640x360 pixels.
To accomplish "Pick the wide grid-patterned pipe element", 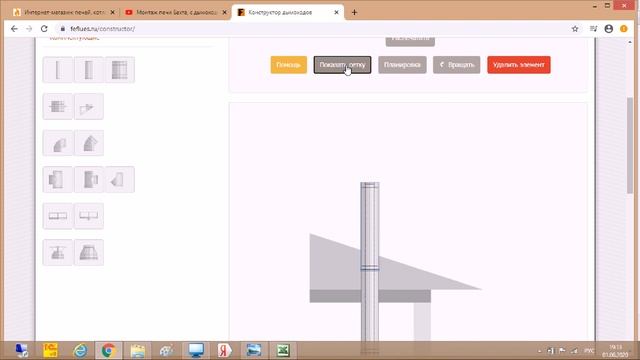I will point(120,70).
